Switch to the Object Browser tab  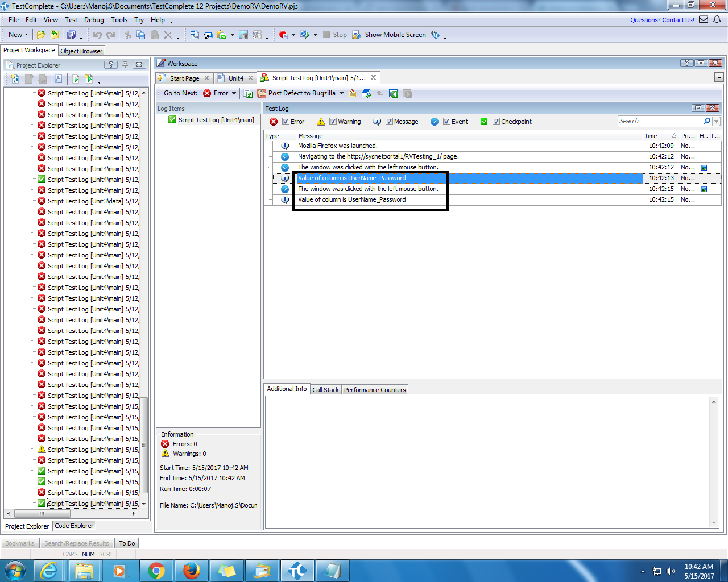81,51
